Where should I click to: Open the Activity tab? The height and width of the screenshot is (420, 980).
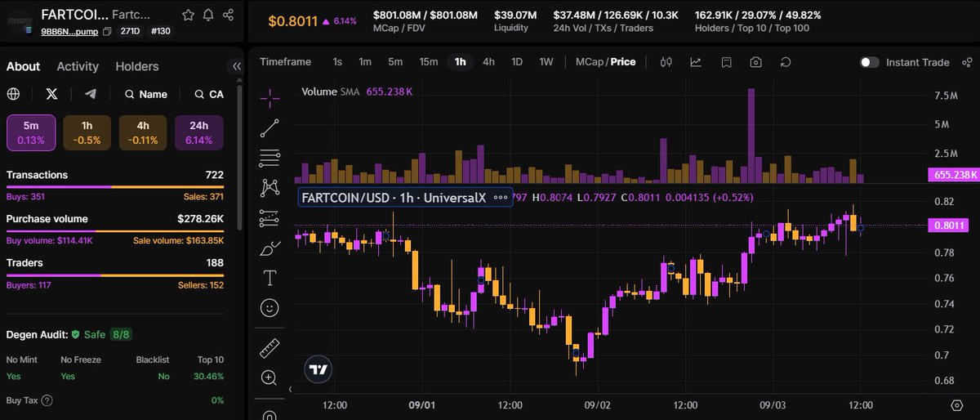coord(78,66)
